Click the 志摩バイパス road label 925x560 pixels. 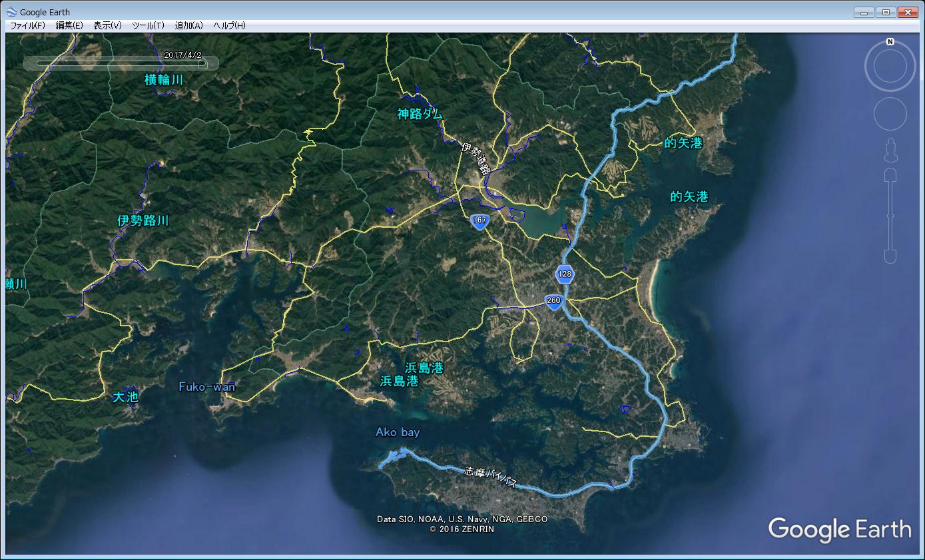[491, 479]
